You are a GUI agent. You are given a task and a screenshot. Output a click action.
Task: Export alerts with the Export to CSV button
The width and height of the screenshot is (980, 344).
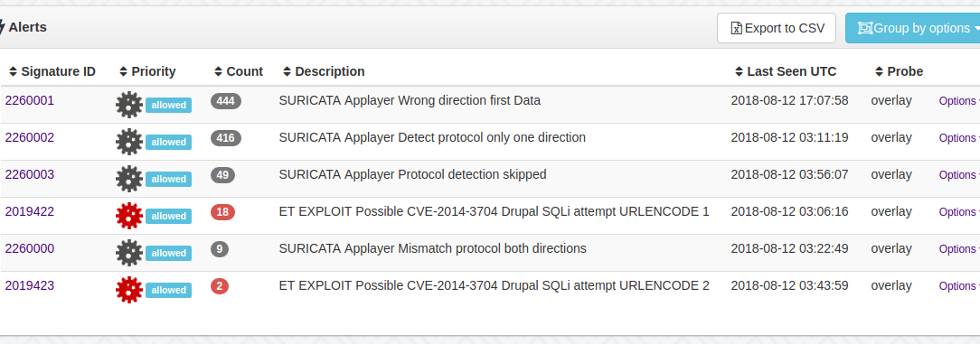coord(777,28)
